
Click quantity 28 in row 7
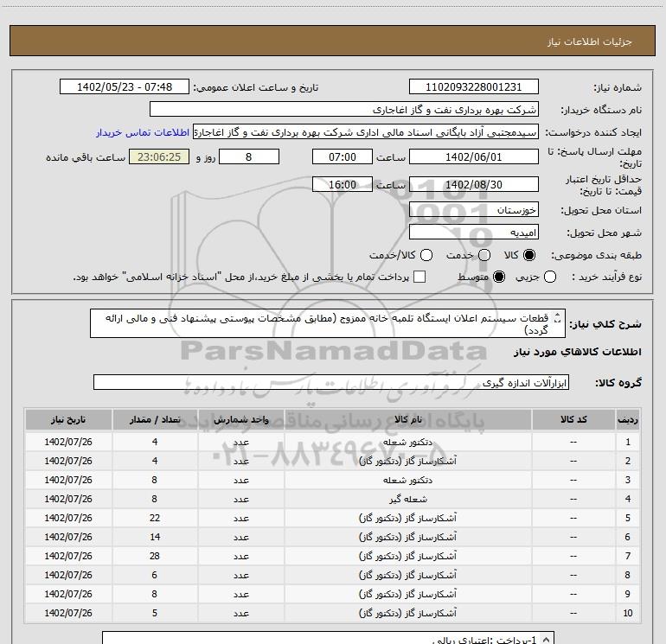pos(155,556)
